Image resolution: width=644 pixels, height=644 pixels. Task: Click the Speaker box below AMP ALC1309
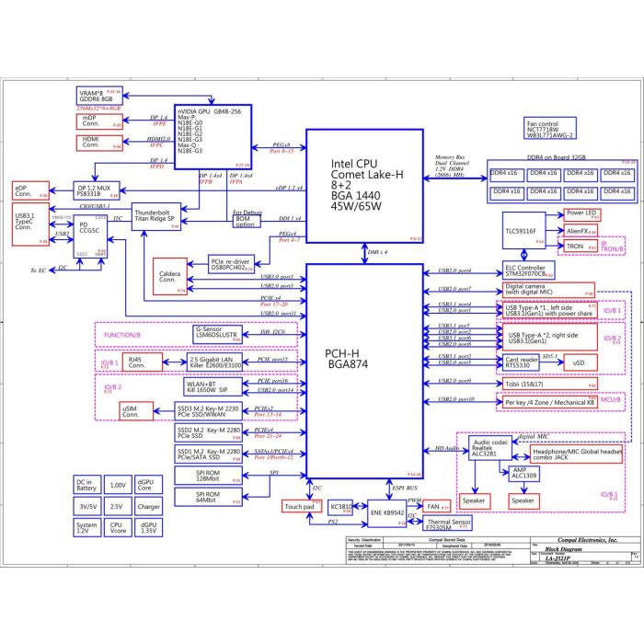coord(524,501)
